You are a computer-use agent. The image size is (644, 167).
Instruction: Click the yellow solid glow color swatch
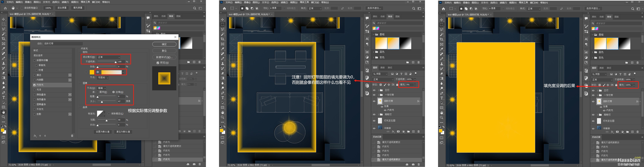pos(92,72)
